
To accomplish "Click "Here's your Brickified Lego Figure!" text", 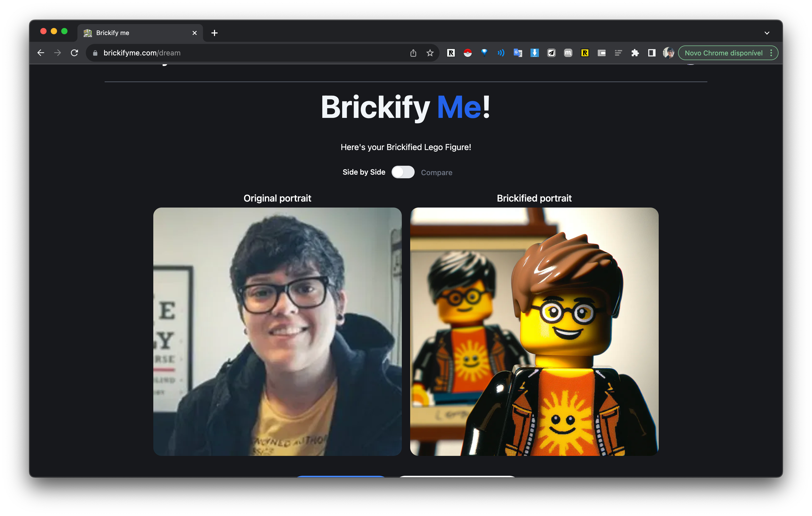I will click(x=406, y=147).
